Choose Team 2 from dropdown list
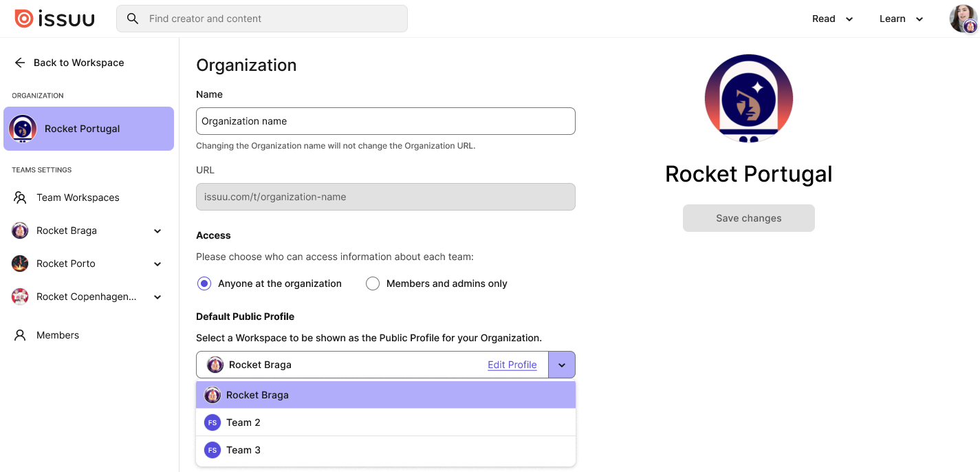Screen dimensions: 980x472 (x=386, y=422)
